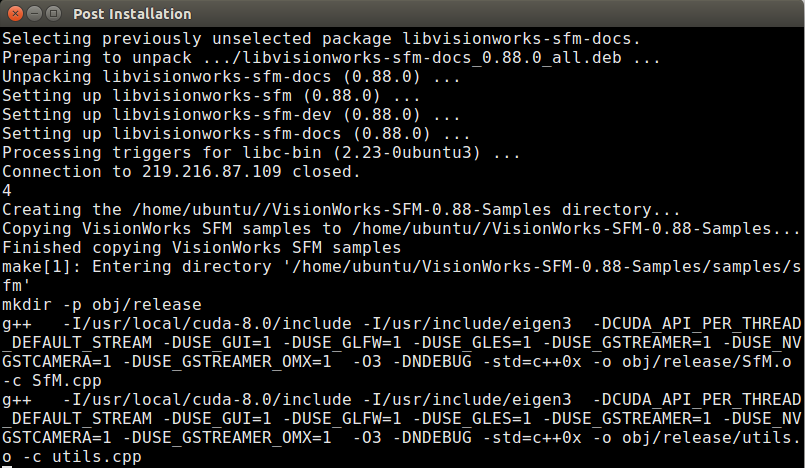
Task: Click the 'Connection to 219.216.87.109 closed.' line
Action: (x=181, y=171)
